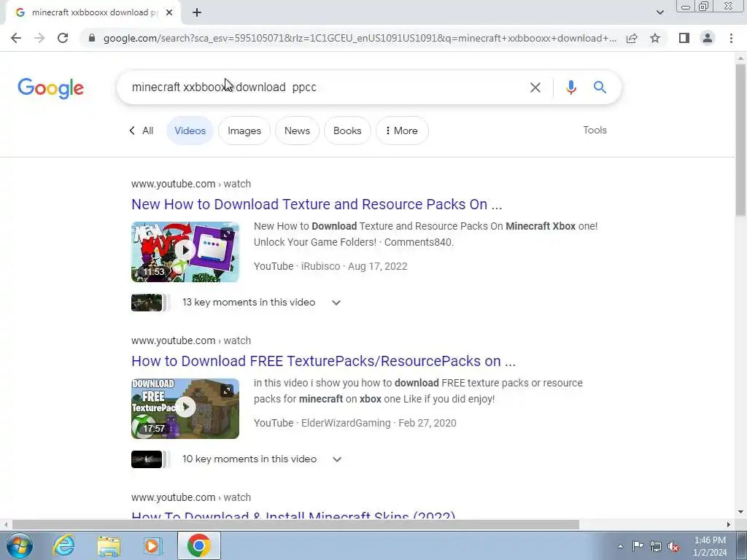747x560 pixels.
Task: Reload the current page
Action: [63, 38]
